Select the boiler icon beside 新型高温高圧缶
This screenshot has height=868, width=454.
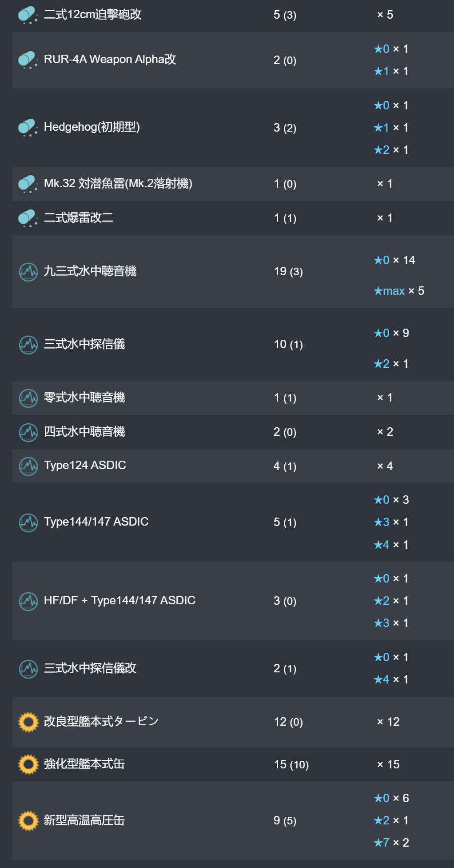(28, 821)
